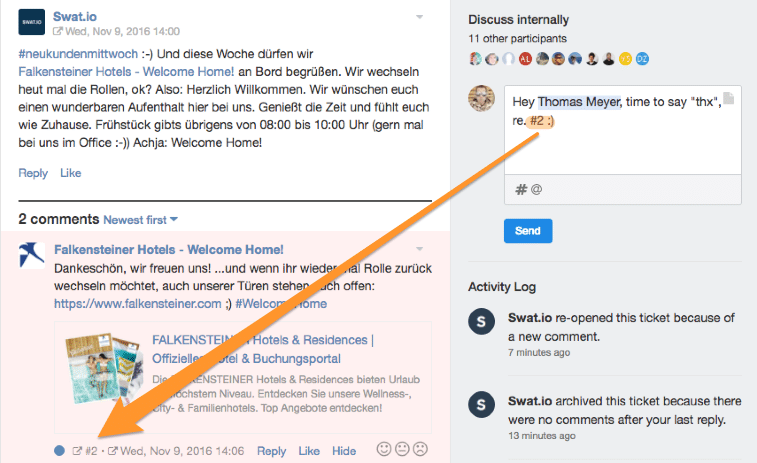Mark comment sentiment as positive smiley
The width and height of the screenshot is (757, 463).
pyautogui.click(x=384, y=449)
